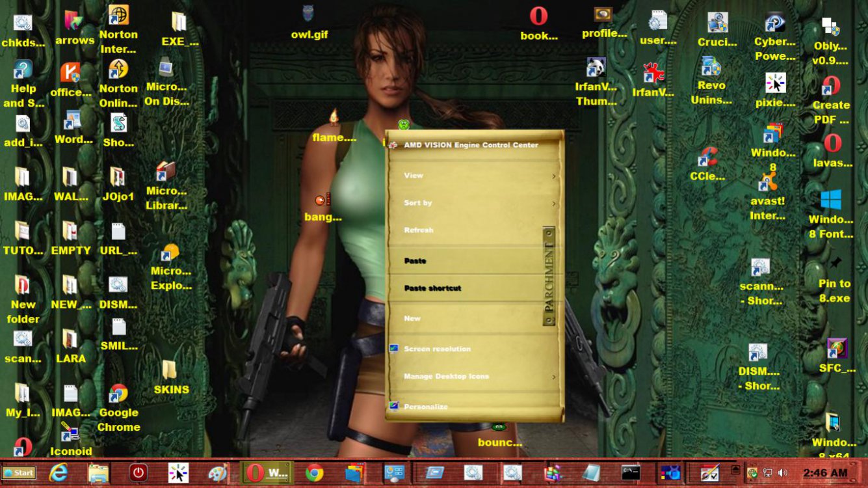Select the EMPTY folder on desktop
The height and width of the screenshot is (488, 868).
click(x=71, y=239)
